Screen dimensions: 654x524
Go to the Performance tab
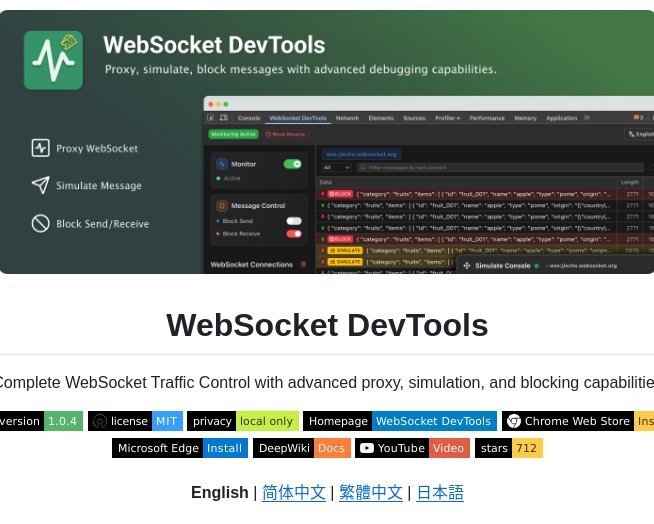[x=487, y=118]
